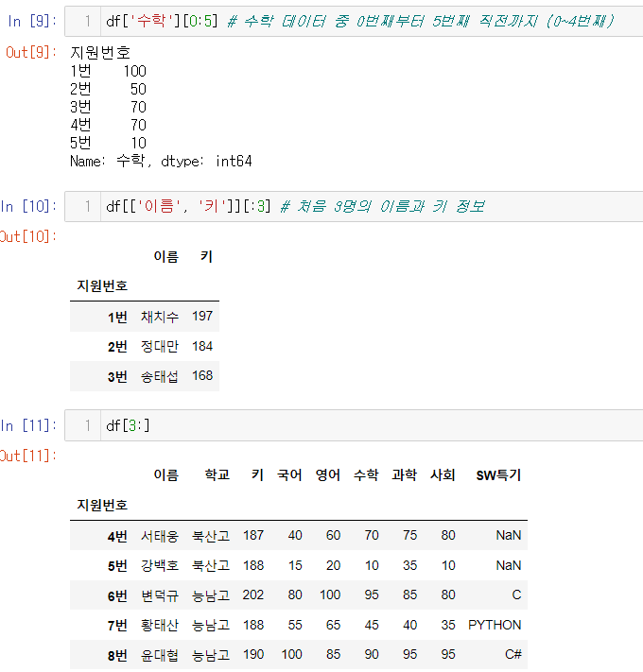Click the 이름 header in Out[10] table

click(x=165, y=257)
